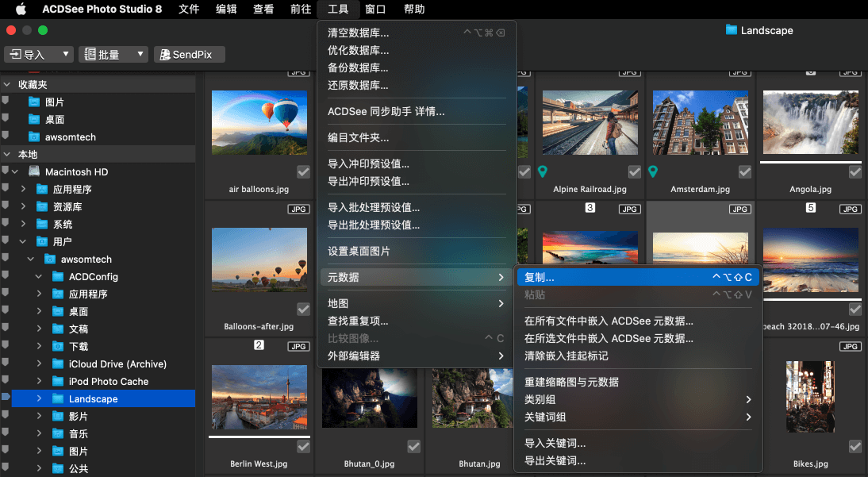Image resolution: width=868 pixels, height=477 pixels.
Task: Click the number 3 stack badge
Action: coord(590,207)
